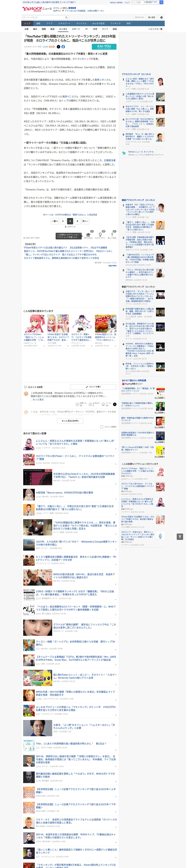Open the 科学 category sub-tab
The image size is (186, 868).
coord(95,29)
